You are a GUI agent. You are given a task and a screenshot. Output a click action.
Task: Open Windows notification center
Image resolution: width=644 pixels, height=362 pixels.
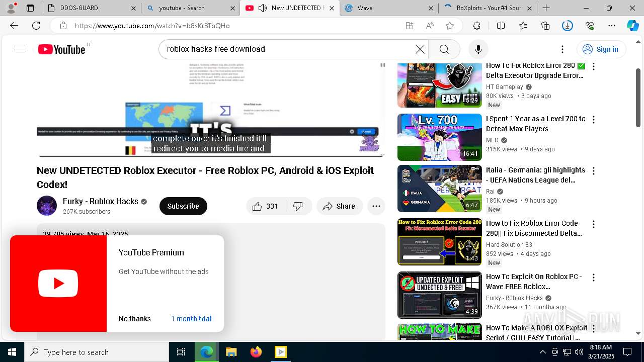point(627,352)
